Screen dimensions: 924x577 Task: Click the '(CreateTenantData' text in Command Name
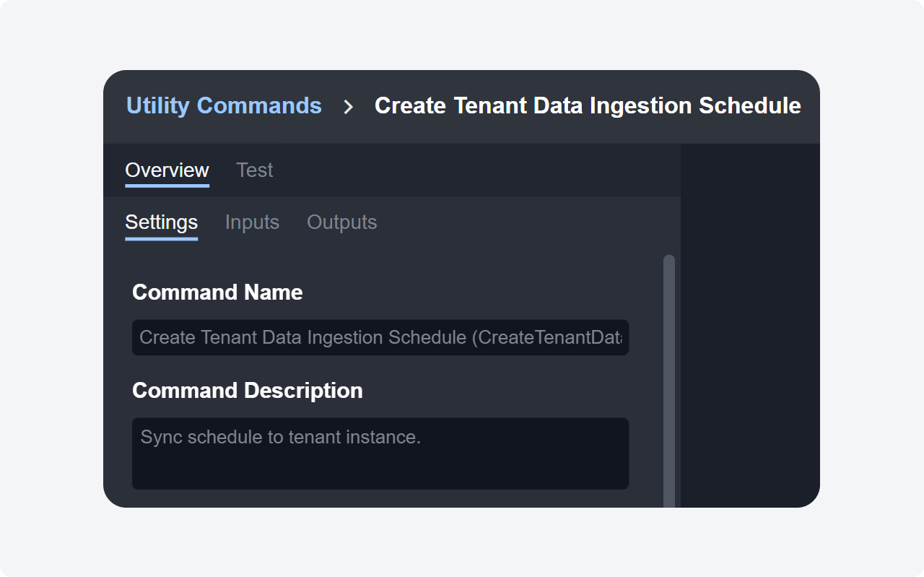pos(546,337)
